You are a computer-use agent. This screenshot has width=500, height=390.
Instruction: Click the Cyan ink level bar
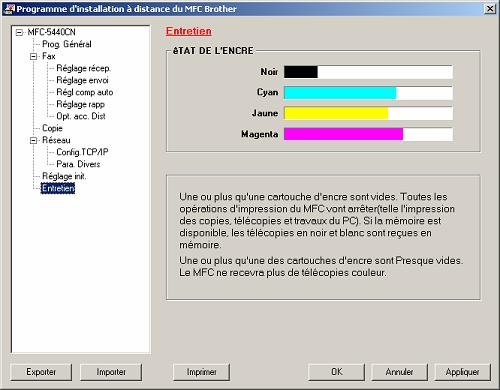coord(368,93)
